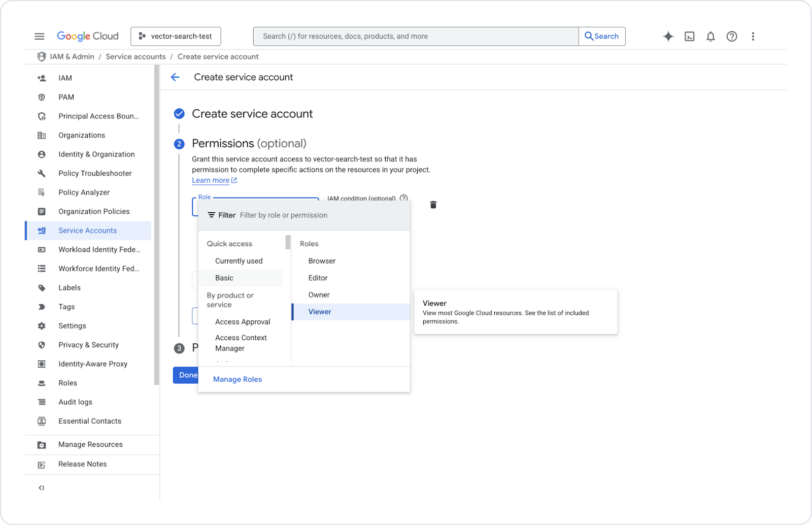Click the left sidebar scrollbar
Image resolution: width=812 pixels, height=525 pixels.
coord(156,225)
